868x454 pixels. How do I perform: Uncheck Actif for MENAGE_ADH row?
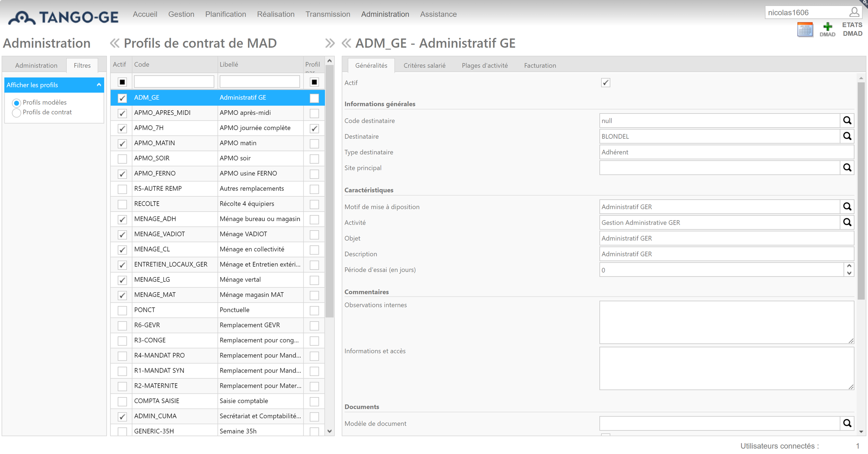click(x=122, y=220)
